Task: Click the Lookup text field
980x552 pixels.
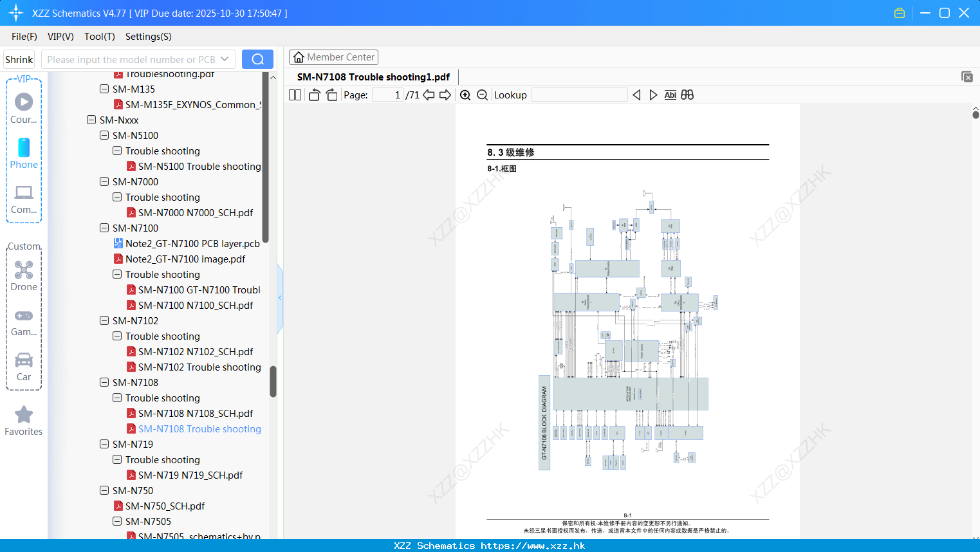Action: pos(579,95)
